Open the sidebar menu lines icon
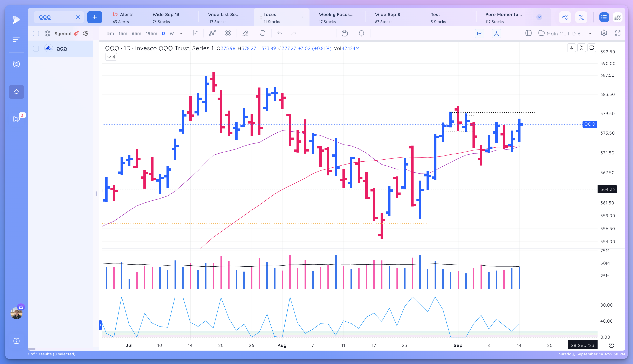633x364 pixels. click(16, 39)
